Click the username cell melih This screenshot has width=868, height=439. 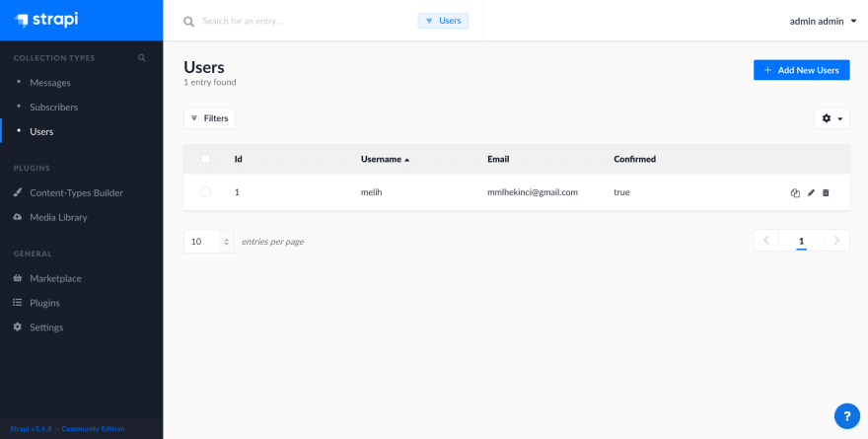click(x=372, y=192)
